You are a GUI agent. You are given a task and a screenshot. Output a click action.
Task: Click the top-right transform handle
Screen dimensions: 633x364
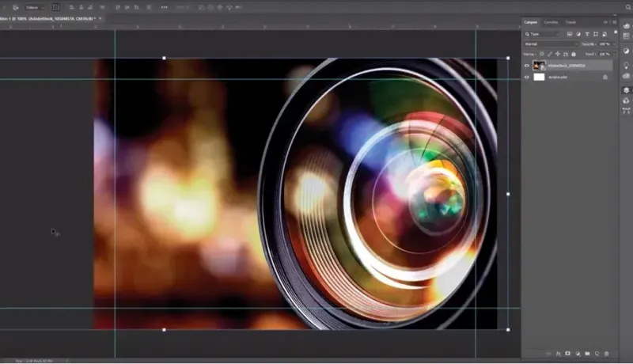pyautogui.click(x=508, y=58)
